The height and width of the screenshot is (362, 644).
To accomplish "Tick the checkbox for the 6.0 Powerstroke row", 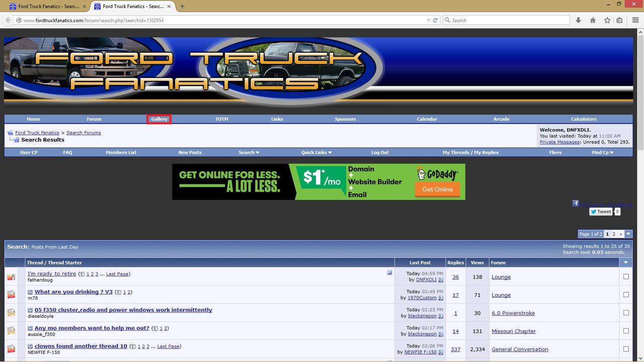I will (x=626, y=313).
